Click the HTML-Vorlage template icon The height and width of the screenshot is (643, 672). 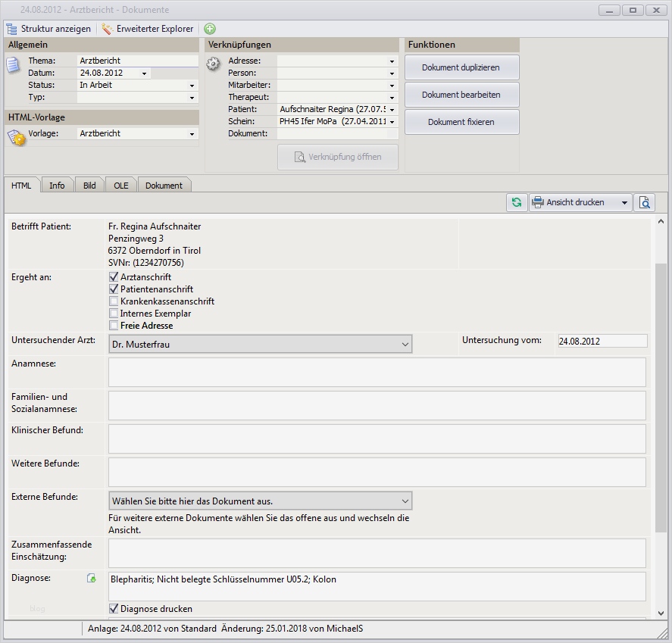(x=16, y=137)
